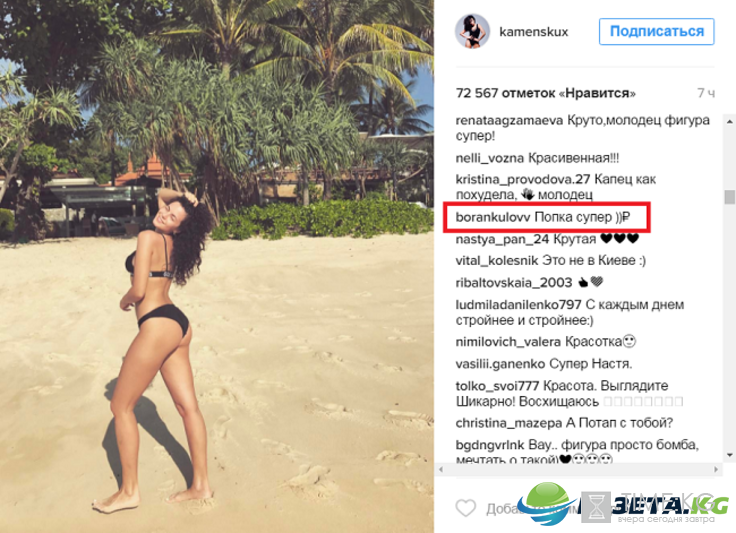Click the vertical scrollbar thumb in comments
Viewport: 736px width, 533px height.
pos(729,197)
